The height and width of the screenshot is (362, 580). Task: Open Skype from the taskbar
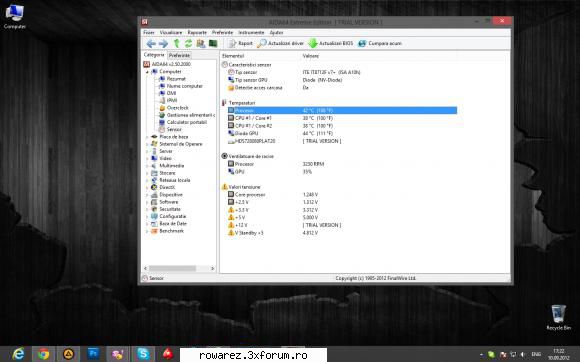pos(143,354)
